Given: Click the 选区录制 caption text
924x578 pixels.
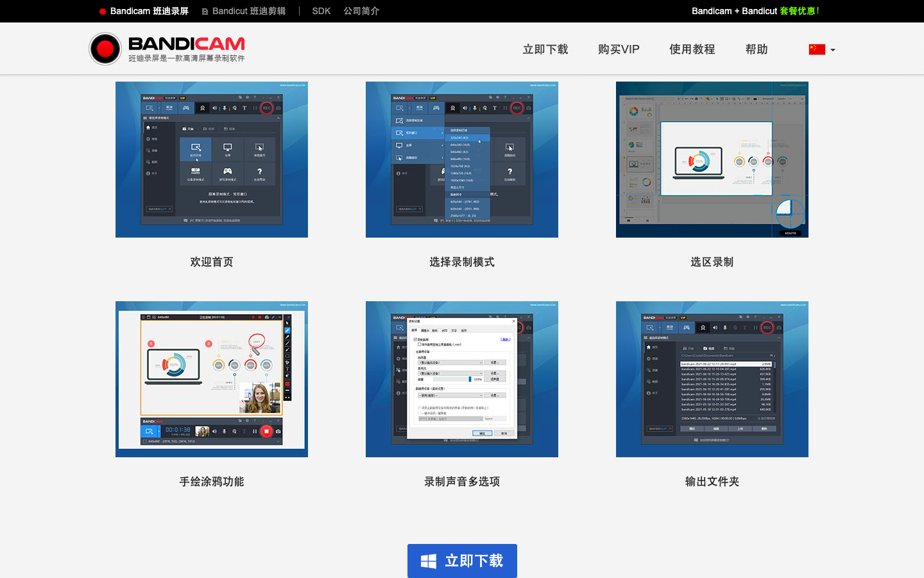Looking at the screenshot, I should (712, 262).
